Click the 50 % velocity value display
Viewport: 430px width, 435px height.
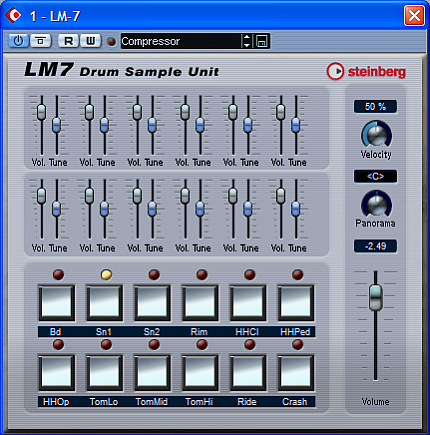tap(375, 107)
